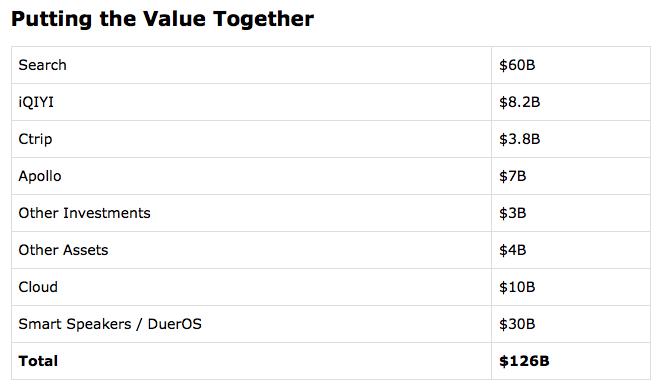
Task: Select the Ctrip row label
Action: tap(35, 139)
